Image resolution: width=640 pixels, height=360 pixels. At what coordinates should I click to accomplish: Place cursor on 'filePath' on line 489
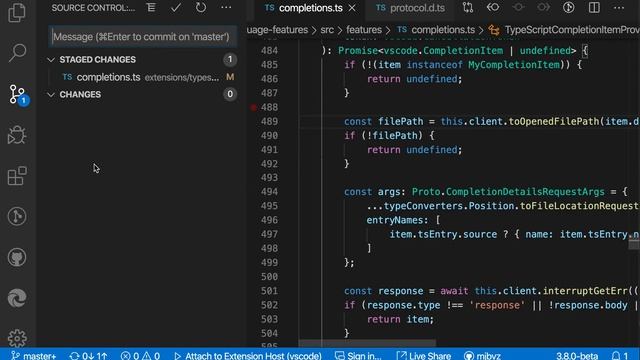point(401,121)
